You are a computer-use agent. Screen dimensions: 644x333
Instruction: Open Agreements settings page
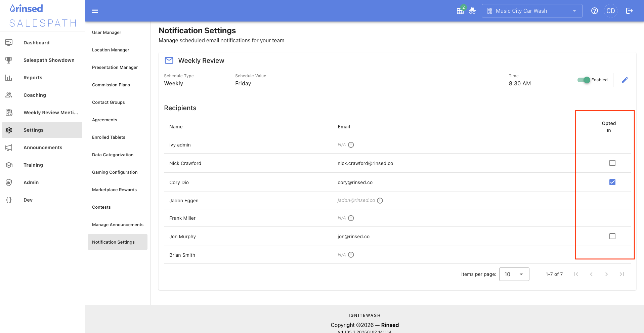tap(118, 120)
